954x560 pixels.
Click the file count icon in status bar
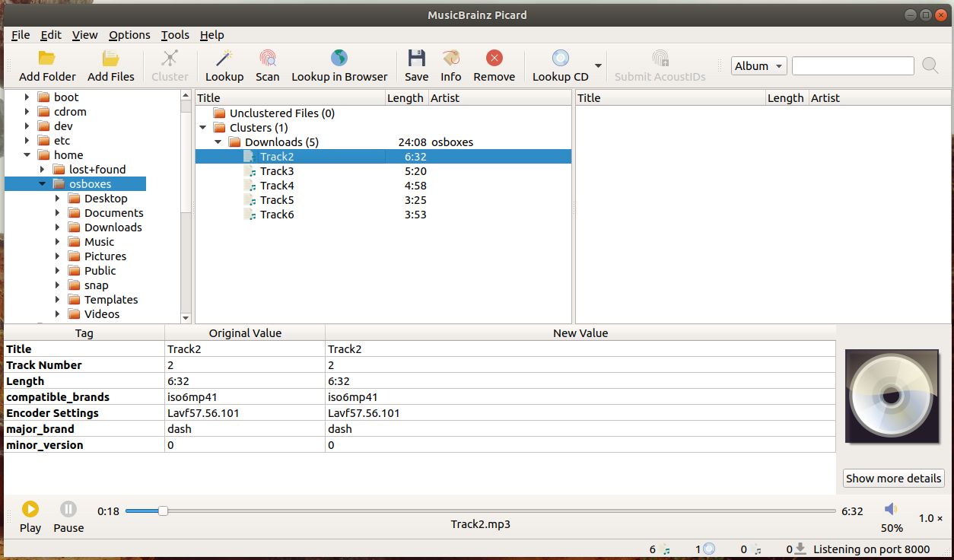click(666, 549)
